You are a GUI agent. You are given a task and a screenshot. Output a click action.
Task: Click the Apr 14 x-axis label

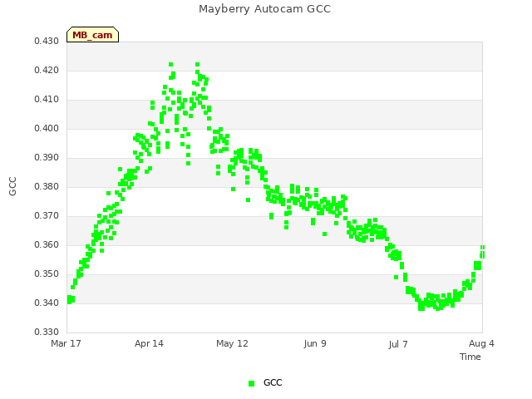149,343
